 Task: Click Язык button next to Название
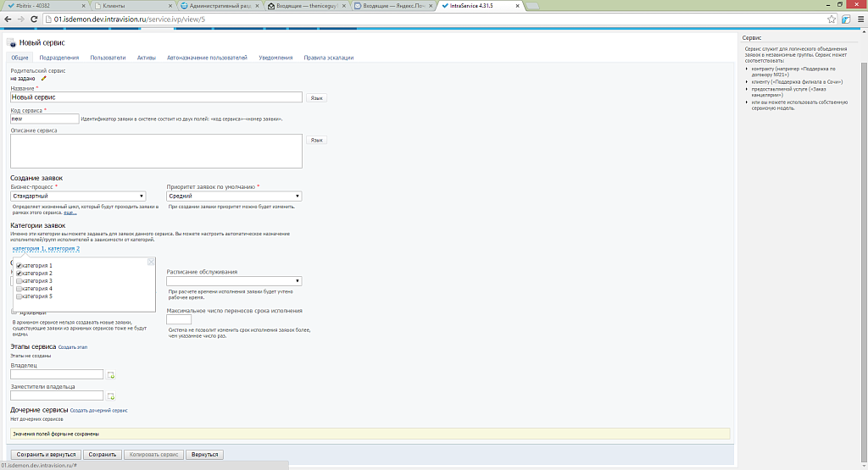pos(317,98)
